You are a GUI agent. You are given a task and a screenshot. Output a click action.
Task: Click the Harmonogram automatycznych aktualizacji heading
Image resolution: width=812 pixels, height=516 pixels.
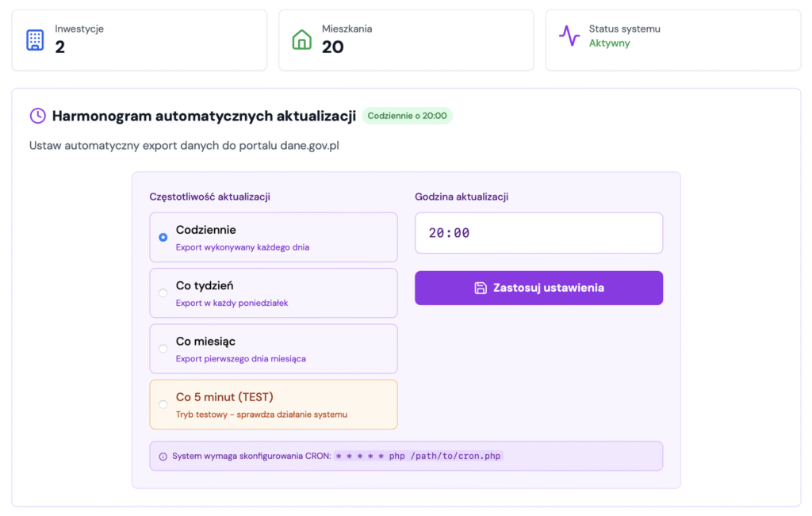click(x=204, y=116)
